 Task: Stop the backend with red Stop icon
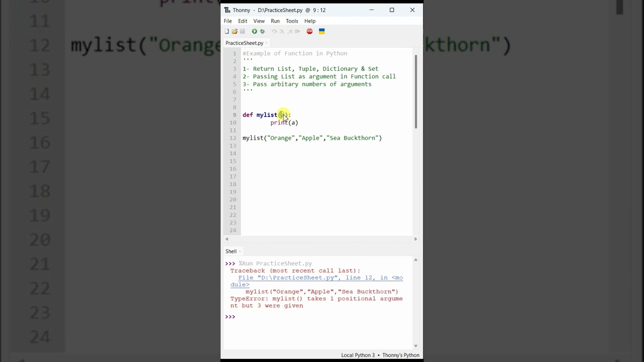[309, 31]
